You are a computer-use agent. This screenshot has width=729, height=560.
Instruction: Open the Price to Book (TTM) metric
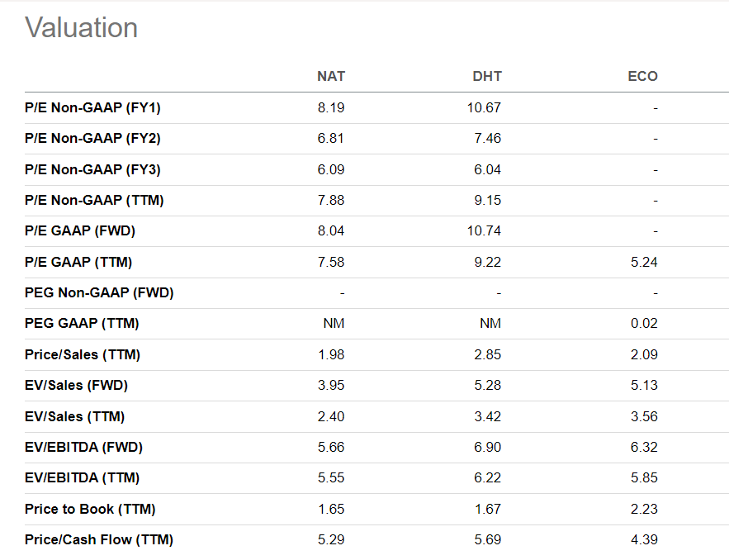[x=90, y=510]
